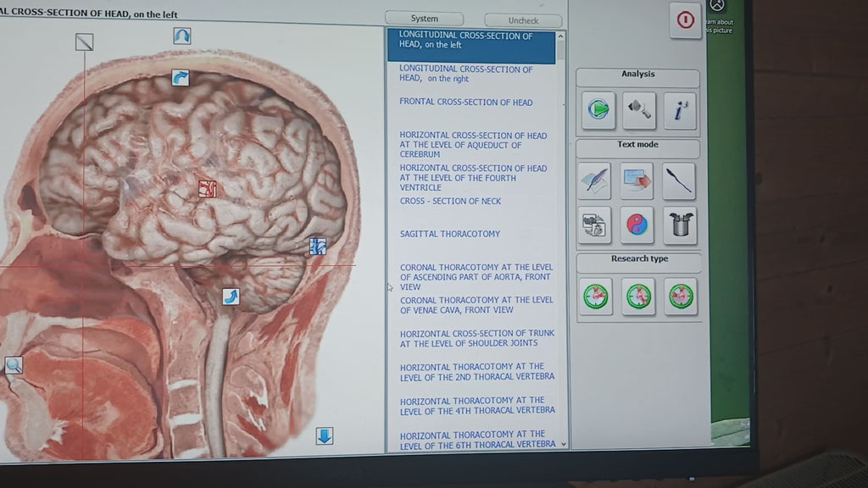Click the red power button
Viewport: 868px width, 488px height.
point(685,20)
